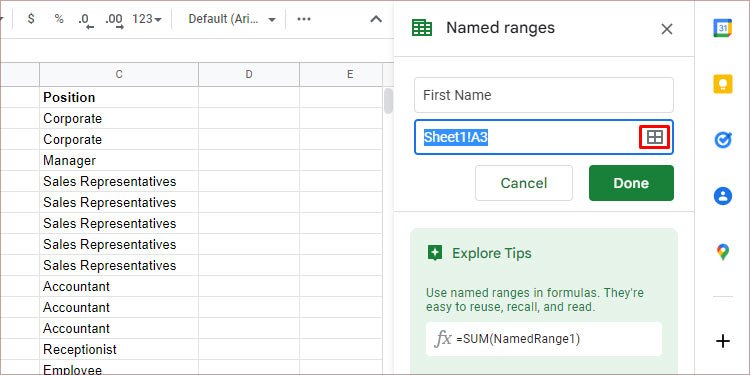750x375 pixels.
Task: Open the three-dot more toolbar options
Action: point(304,19)
